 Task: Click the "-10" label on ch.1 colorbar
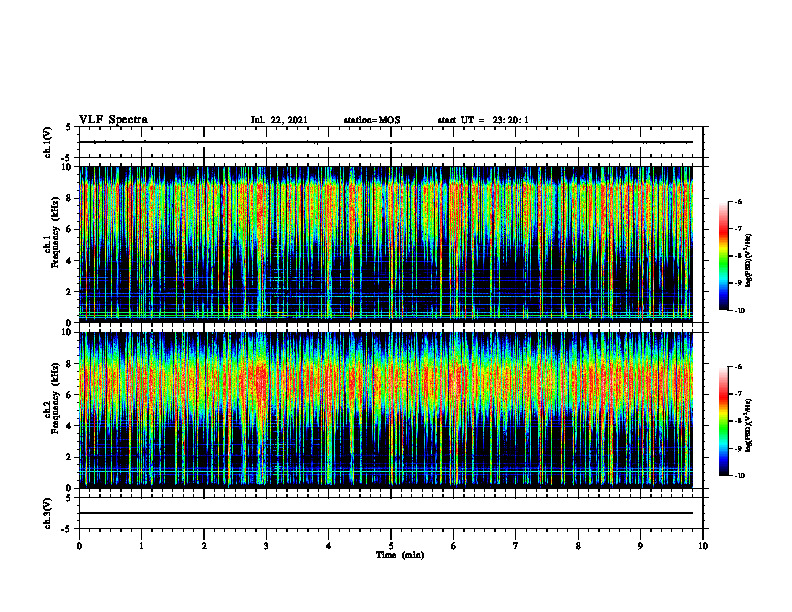click(740, 311)
